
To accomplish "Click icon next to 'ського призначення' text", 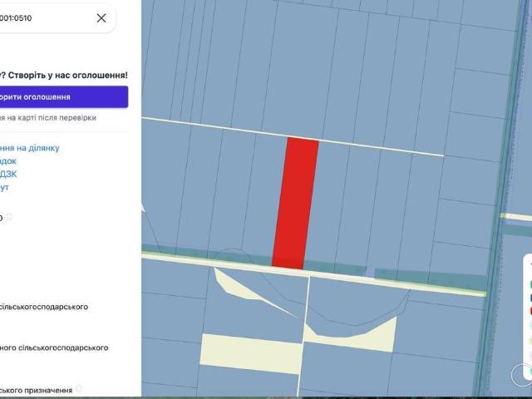I will pyautogui.click(x=79, y=388).
